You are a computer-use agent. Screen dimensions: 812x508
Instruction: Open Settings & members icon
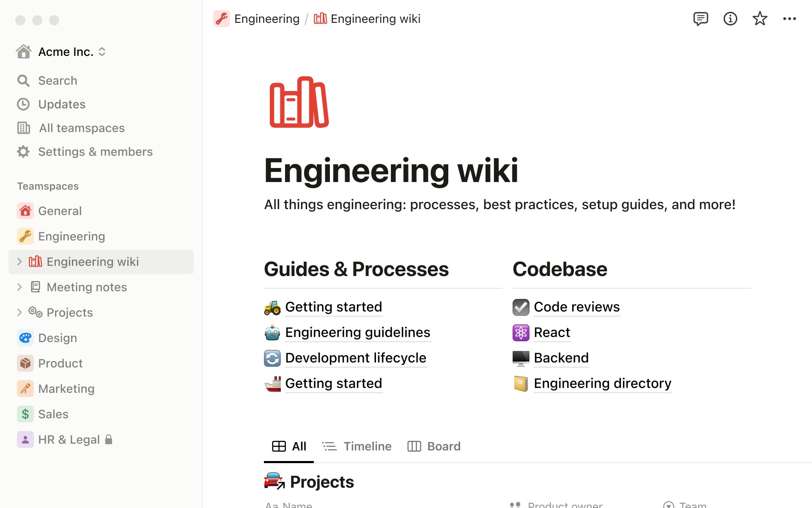pyautogui.click(x=23, y=151)
